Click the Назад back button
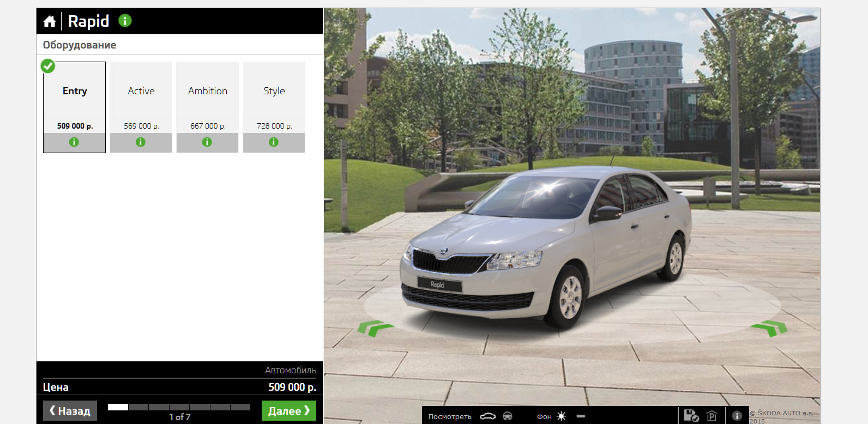The height and width of the screenshot is (424, 868). coord(70,411)
